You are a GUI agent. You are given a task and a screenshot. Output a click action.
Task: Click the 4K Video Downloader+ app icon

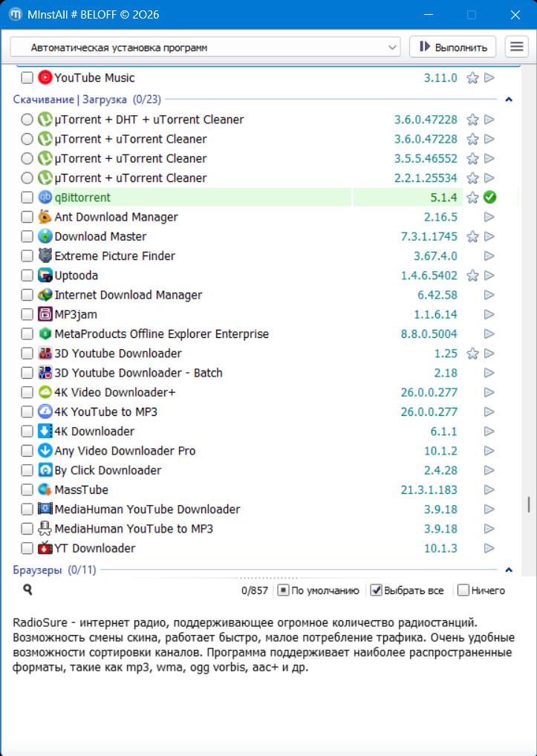pos(45,392)
